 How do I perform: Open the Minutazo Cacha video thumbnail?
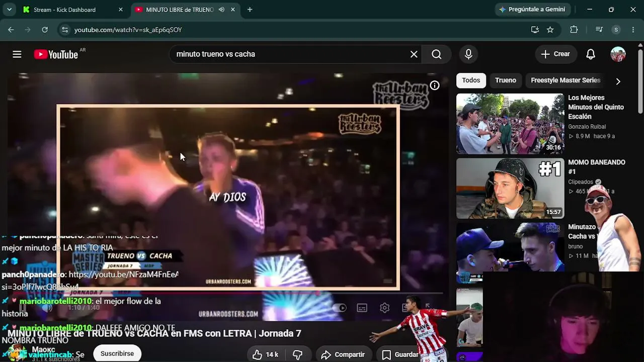[x=510, y=253]
